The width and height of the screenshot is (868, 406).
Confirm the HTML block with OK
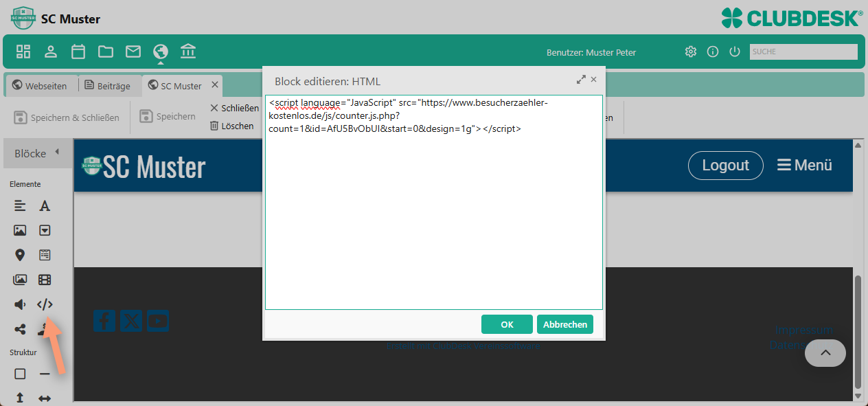[507, 324]
